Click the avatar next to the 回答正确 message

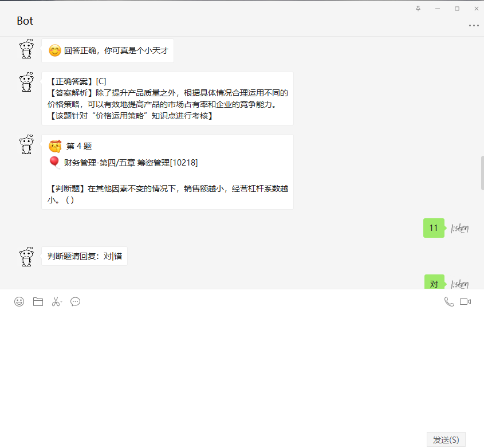click(x=26, y=49)
